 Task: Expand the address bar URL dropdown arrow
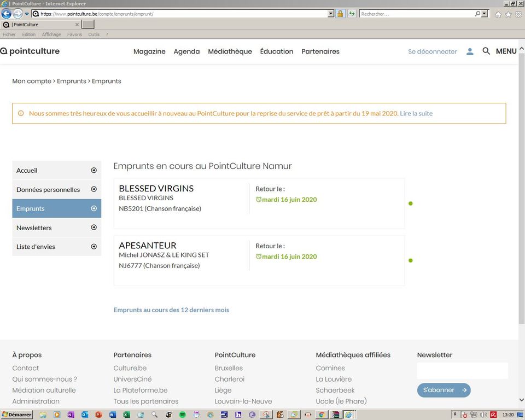tap(331, 14)
